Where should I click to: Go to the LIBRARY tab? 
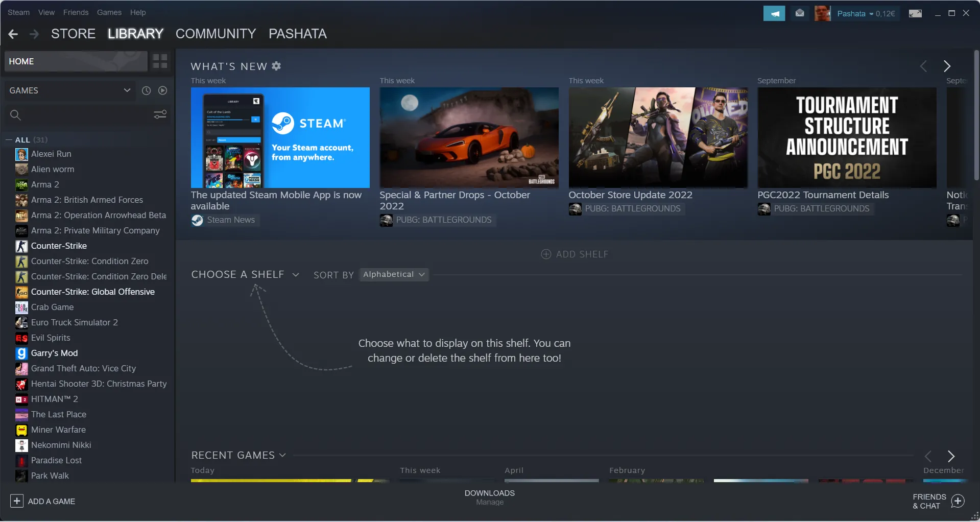point(135,34)
